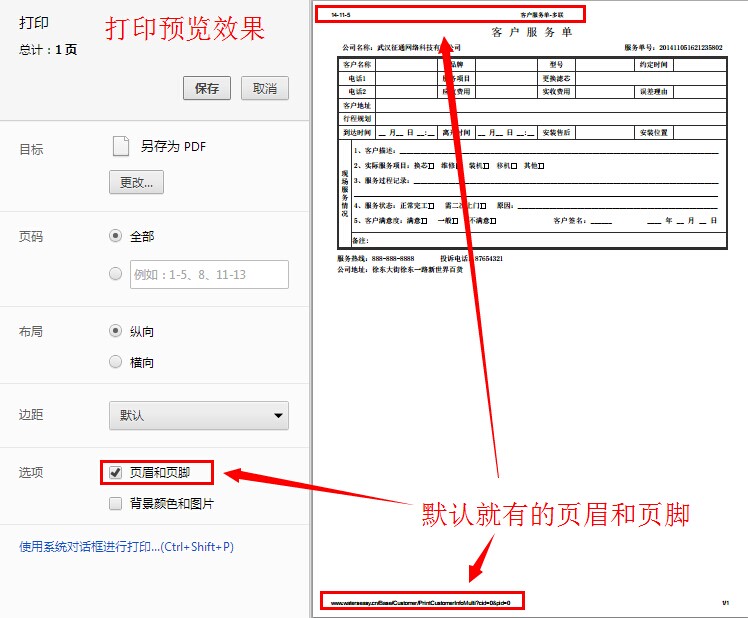
Task: Focus the page range input field
Action: [x=208, y=274]
